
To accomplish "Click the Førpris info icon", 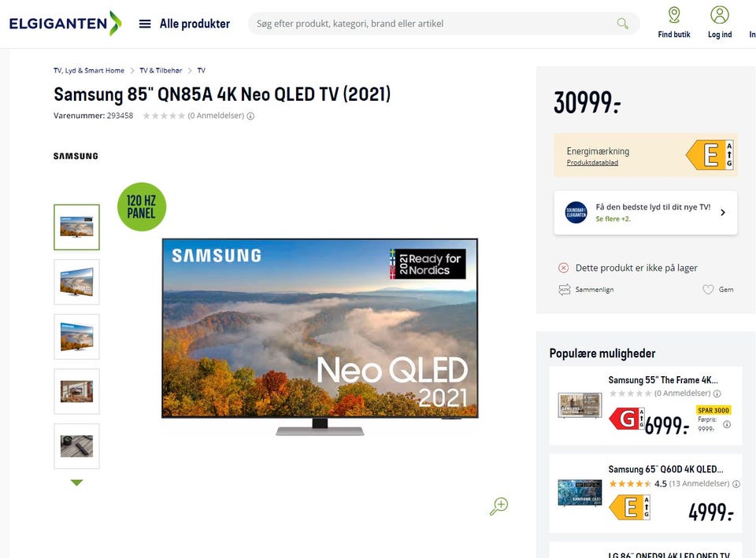I will pos(727,424).
